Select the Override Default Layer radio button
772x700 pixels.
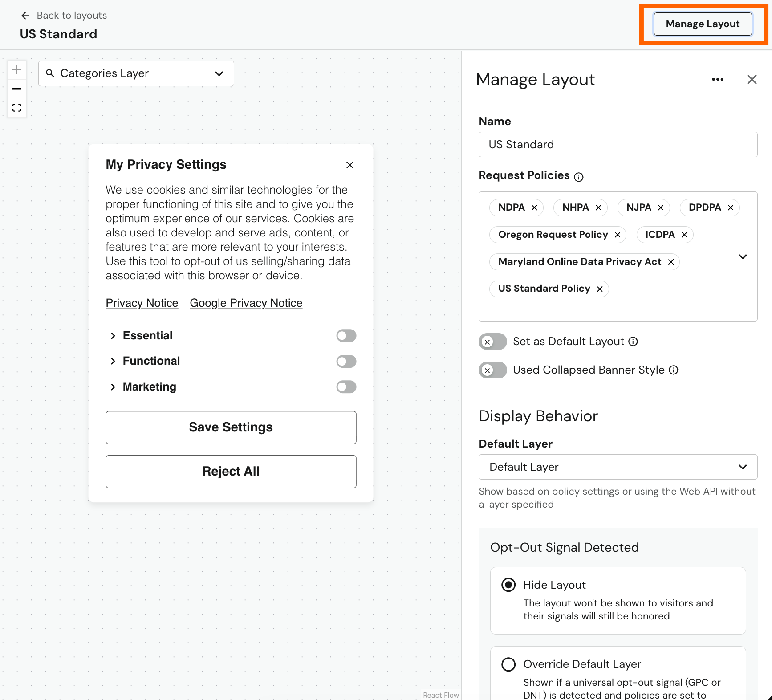(508, 664)
